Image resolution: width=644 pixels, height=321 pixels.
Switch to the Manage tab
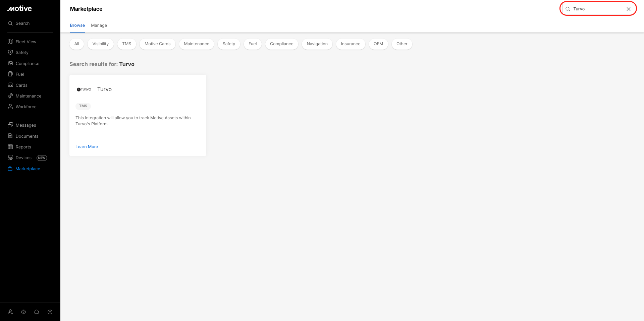(x=99, y=25)
